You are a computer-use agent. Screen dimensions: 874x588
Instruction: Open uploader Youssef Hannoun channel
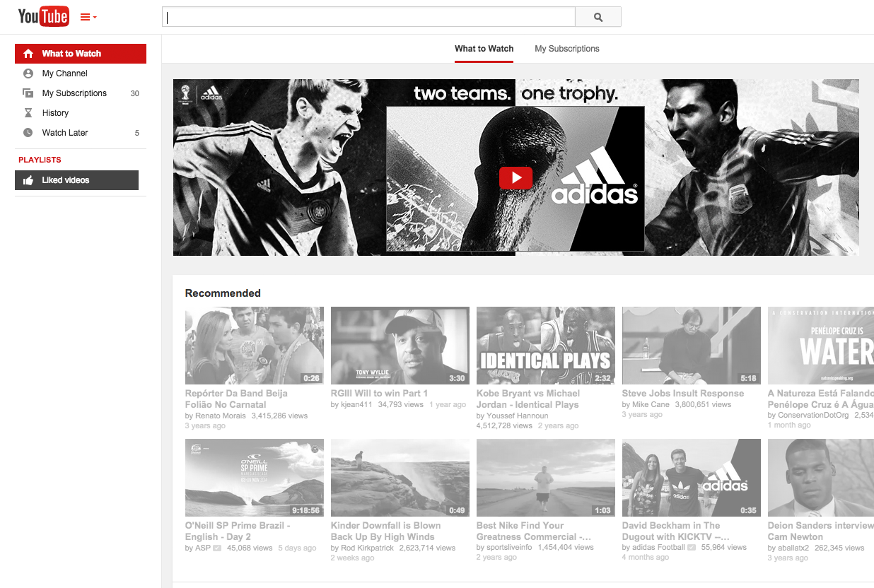click(x=518, y=416)
